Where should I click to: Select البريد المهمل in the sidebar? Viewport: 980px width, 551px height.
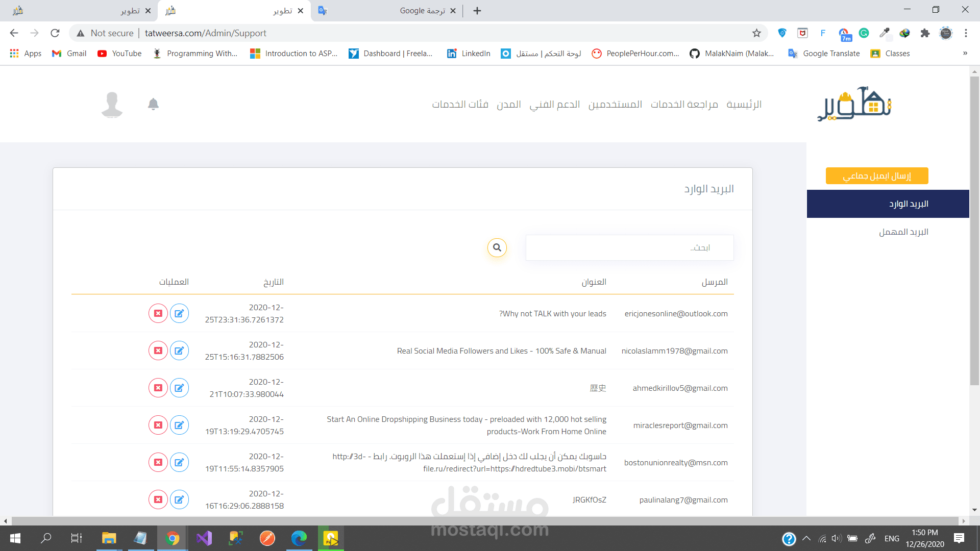point(903,232)
